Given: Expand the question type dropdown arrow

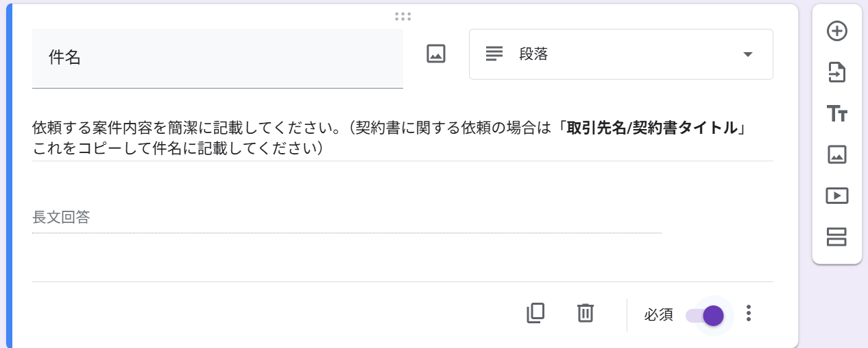Looking at the screenshot, I should 748,54.
